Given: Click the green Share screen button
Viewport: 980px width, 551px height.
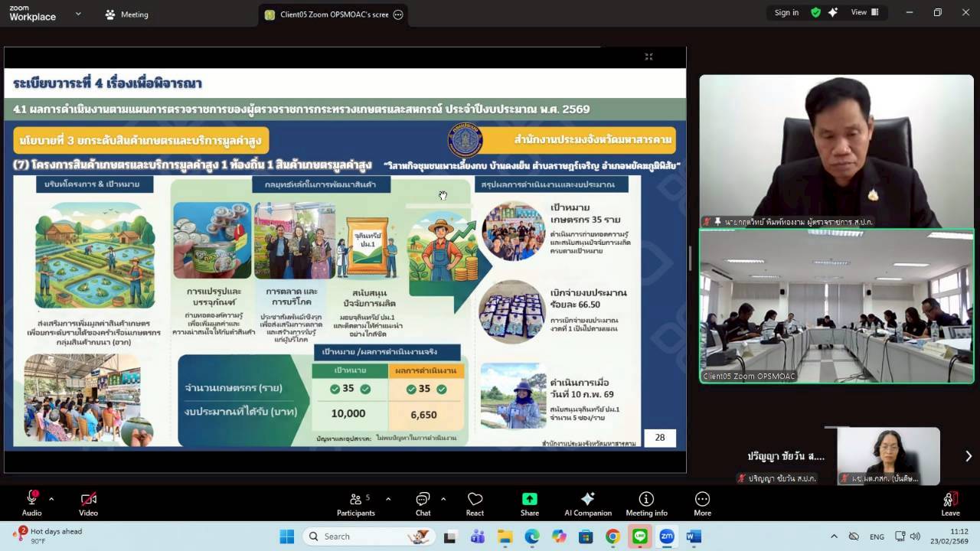Looking at the screenshot, I should pyautogui.click(x=529, y=504).
